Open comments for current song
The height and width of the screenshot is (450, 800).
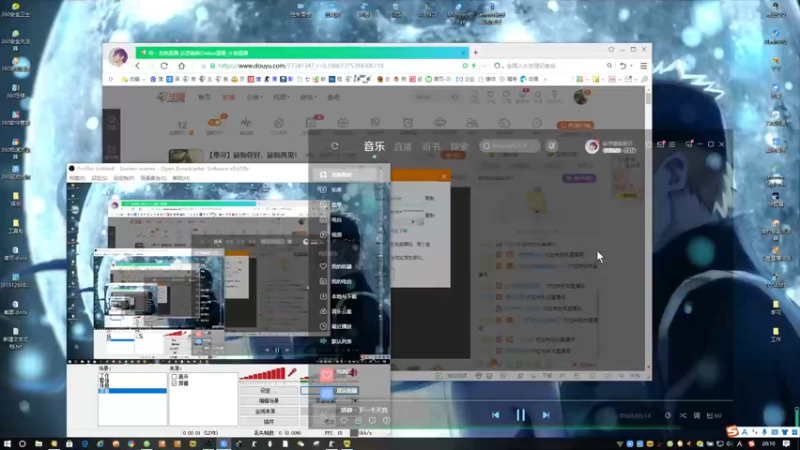372,421
